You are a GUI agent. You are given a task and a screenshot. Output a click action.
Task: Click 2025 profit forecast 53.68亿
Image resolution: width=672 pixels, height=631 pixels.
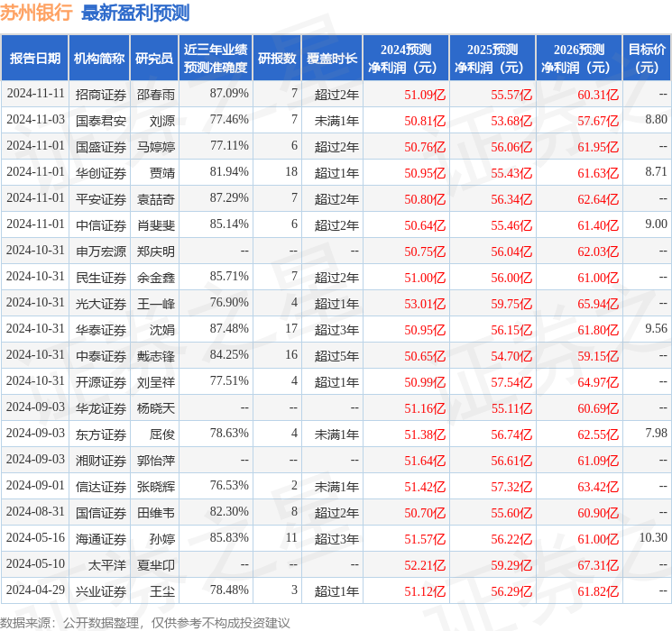pos(511,121)
